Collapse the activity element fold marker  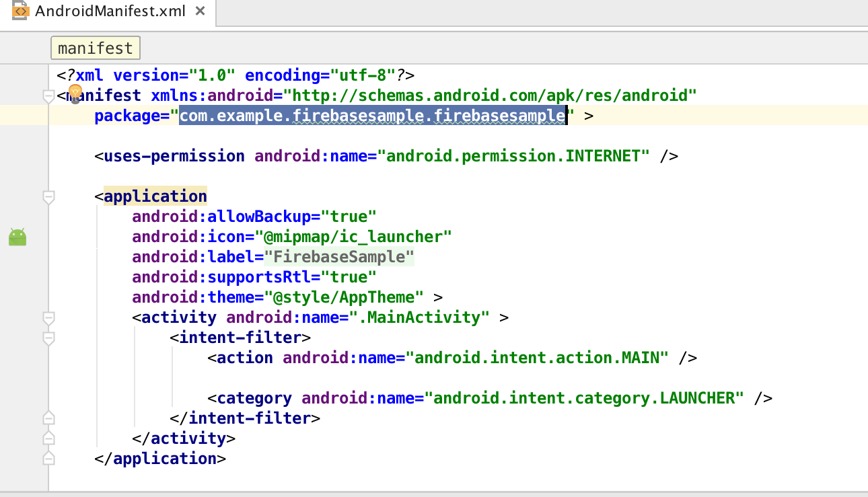tap(48, 318)
